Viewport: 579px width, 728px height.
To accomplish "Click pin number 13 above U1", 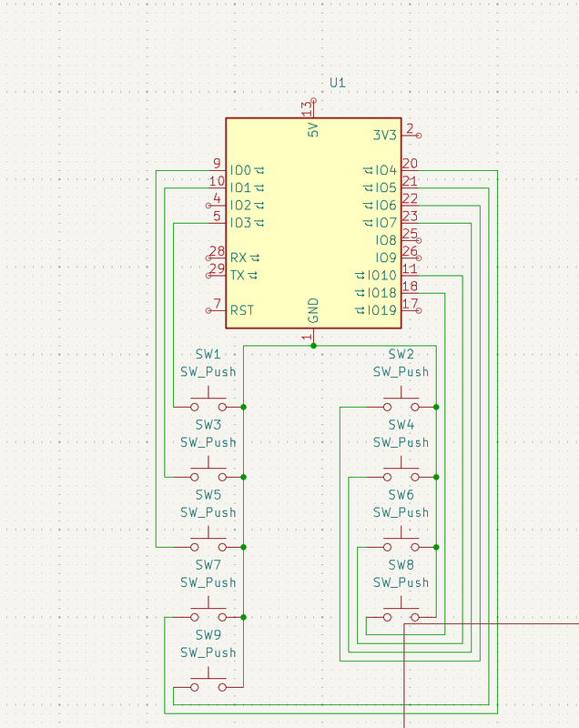I will [x=307, y=109].
